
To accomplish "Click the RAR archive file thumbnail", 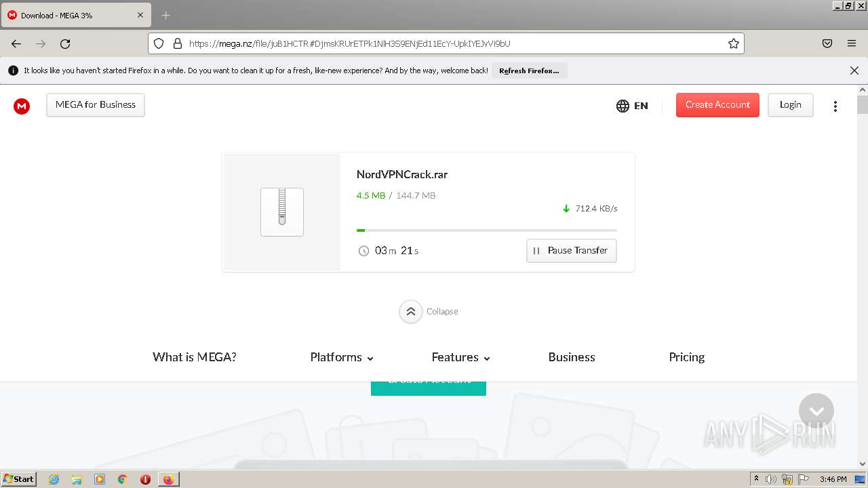I will (282, 212).
